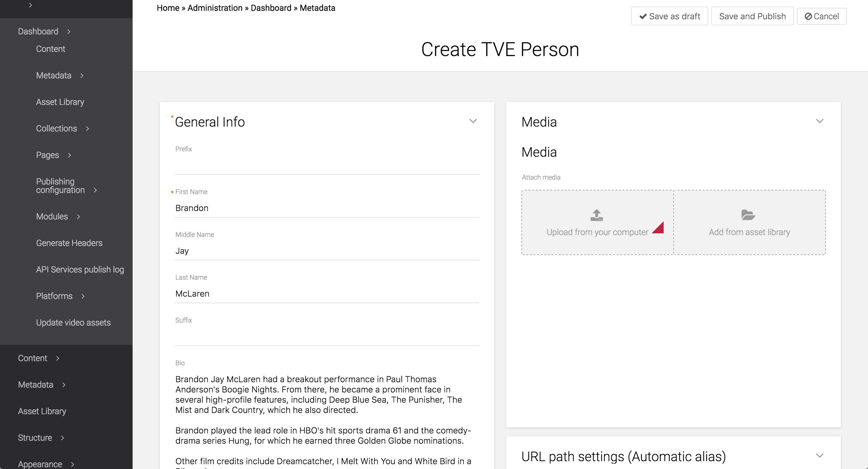Expand Modules submenu arrow

point(78,217)
